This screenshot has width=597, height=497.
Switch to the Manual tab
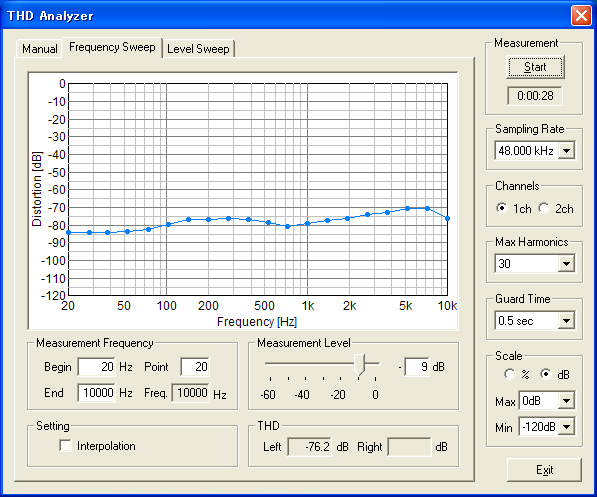click(x=39, y=49)
